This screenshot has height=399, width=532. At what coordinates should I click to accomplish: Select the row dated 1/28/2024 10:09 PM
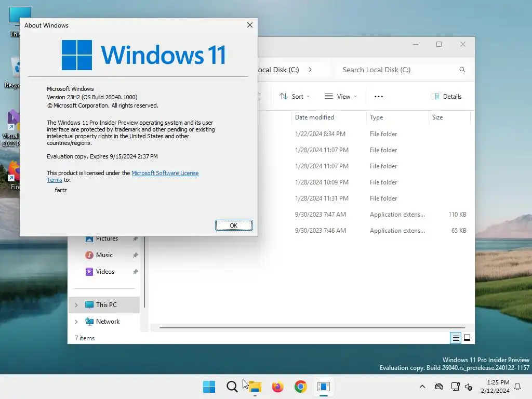tap(365, 182)
